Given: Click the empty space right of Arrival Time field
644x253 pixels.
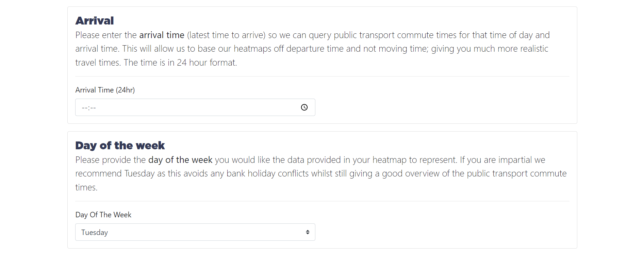Looking at the screenshot, I should click(442, 107).
